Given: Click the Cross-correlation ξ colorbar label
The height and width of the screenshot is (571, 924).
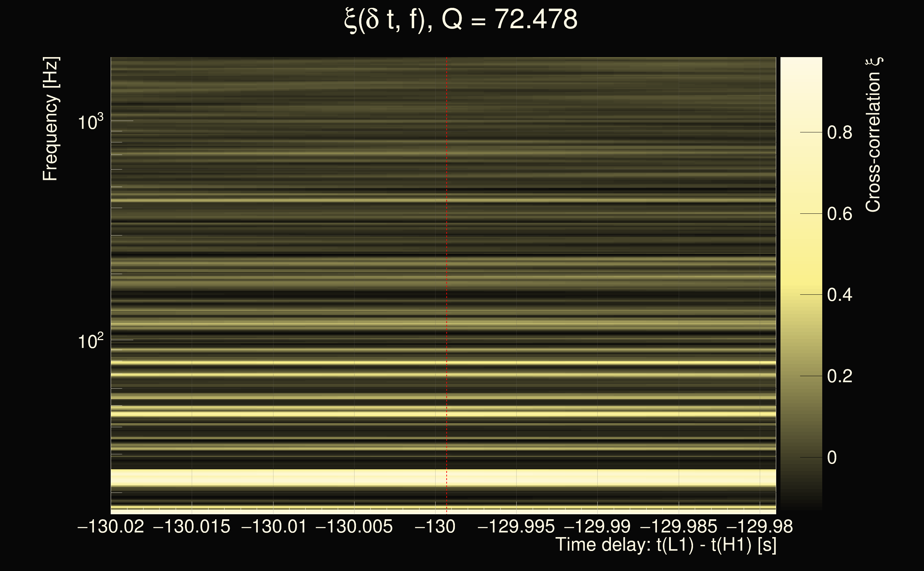Looking at the screenshot, I should coord(873,135).
